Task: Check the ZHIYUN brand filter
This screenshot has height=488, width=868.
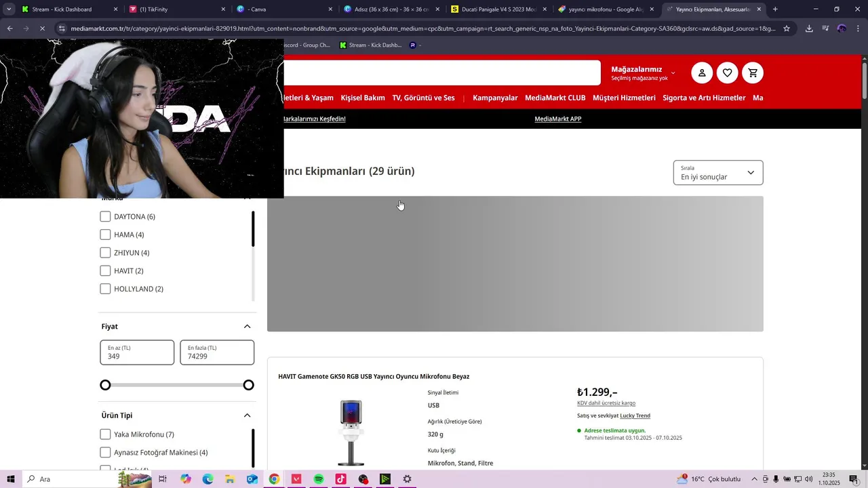Action: pyautogui.click(x=105, y=253)
